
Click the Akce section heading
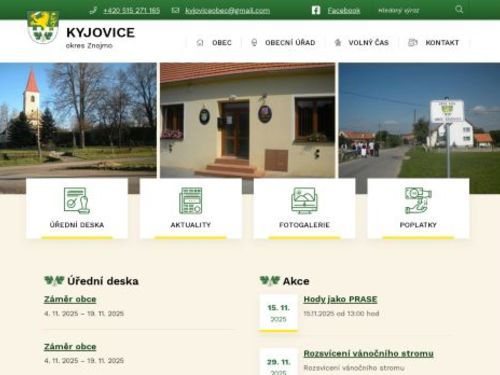(296, 281)
